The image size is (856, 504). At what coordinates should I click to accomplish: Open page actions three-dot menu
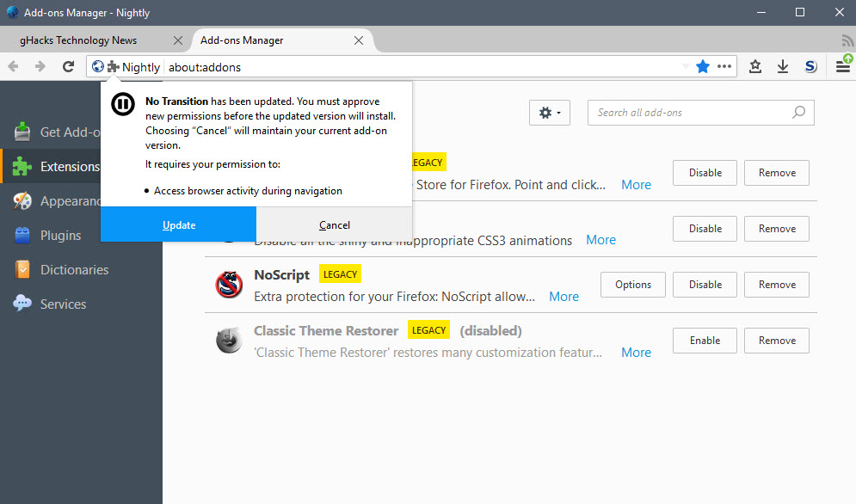pyautogui.click(x=724, y=66)
